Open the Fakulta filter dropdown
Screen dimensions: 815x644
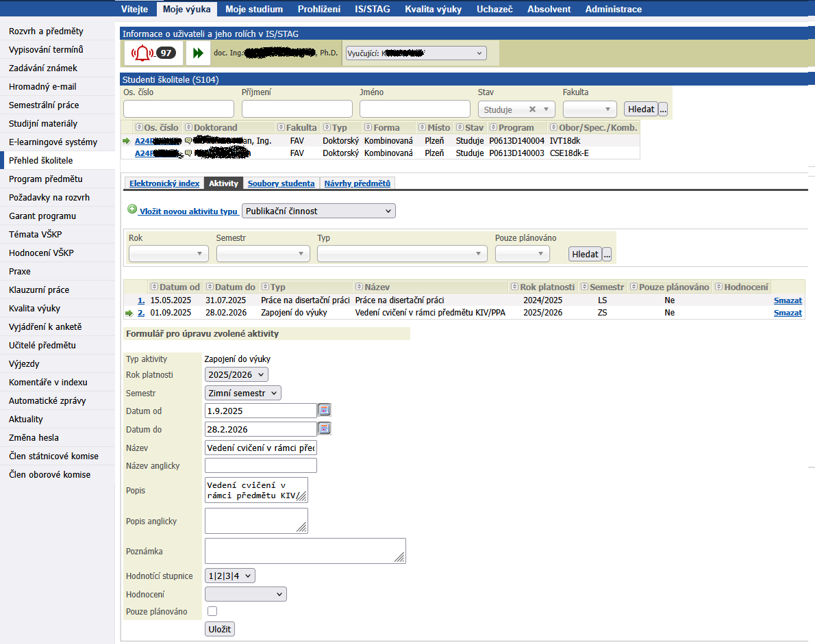[x=590, y=109]
